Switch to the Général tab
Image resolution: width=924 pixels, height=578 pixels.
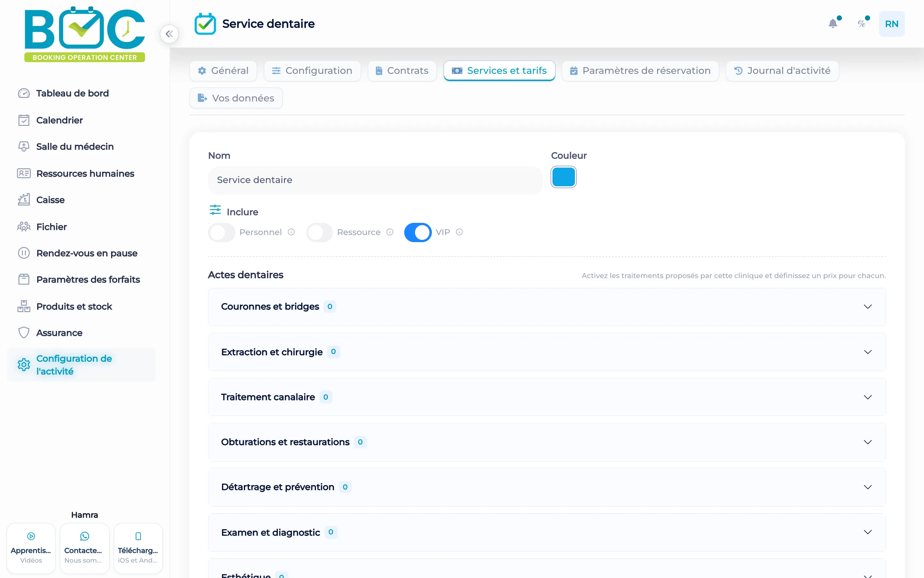(223, 71)
